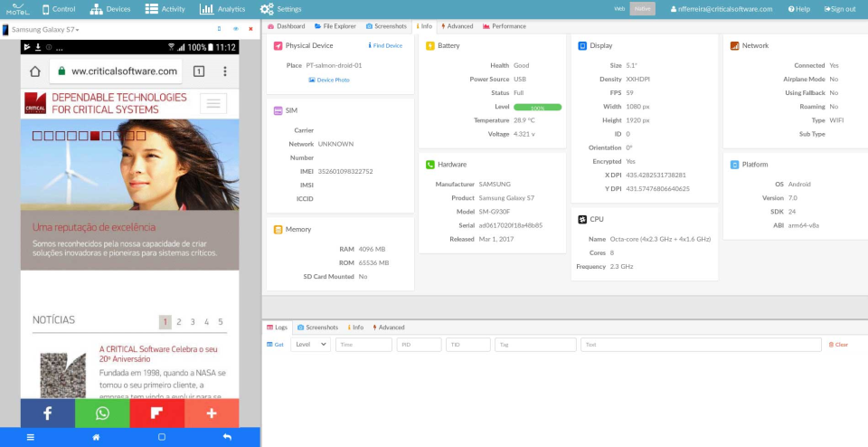Open lower Info tab in log panel

pos(356,328)
